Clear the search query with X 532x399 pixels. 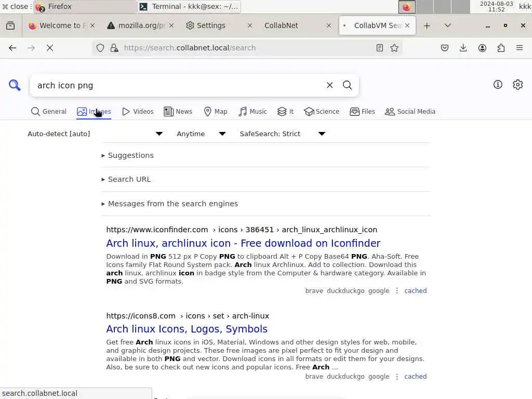(329, 85)
